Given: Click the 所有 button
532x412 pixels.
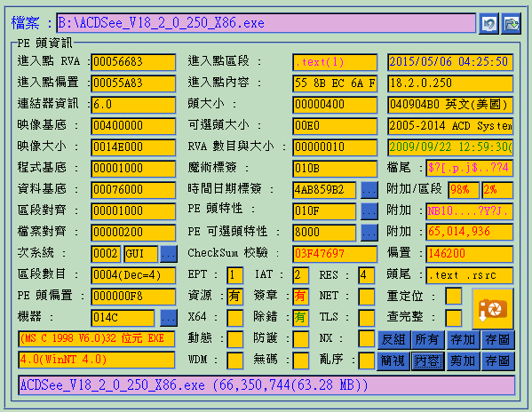Looking at the screenshot, I should click(427, 340).
